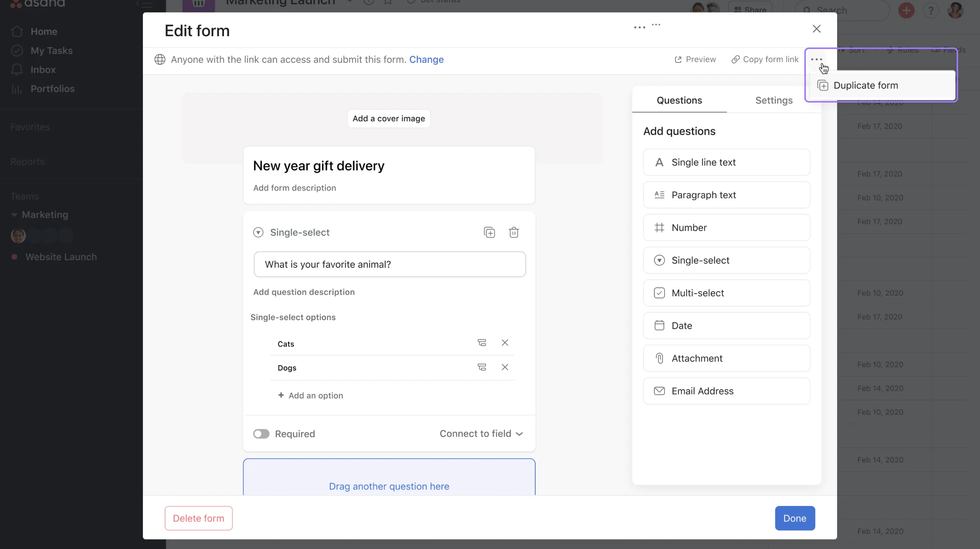Screen dimensions: 980x549
Task: Add a Multi-select question type
Action: click(726, 293)
